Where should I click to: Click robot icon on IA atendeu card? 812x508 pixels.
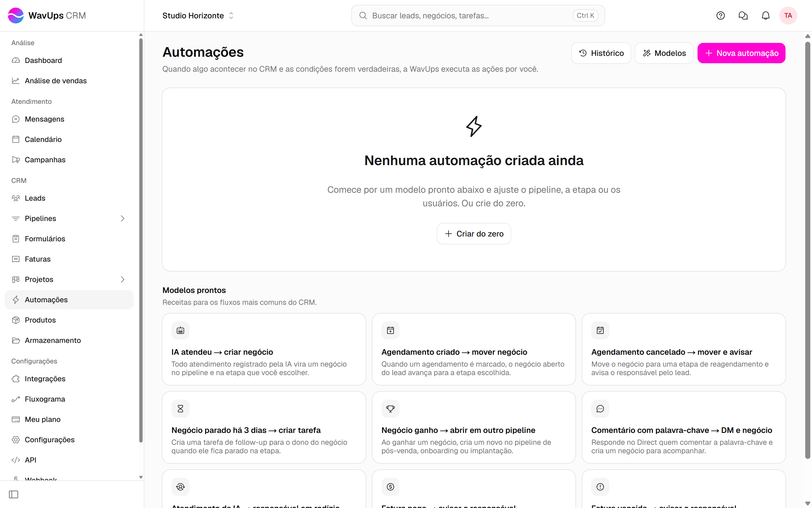pos(180,330)
